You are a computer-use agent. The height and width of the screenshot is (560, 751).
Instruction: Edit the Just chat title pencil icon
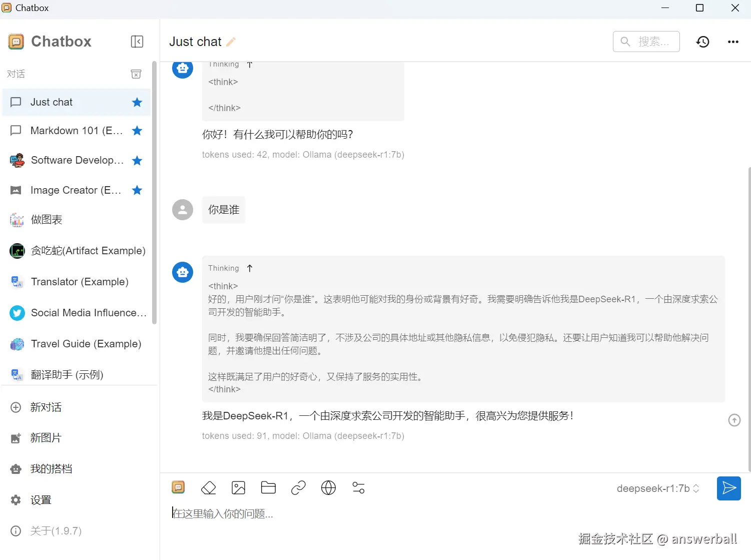[231, 42]
